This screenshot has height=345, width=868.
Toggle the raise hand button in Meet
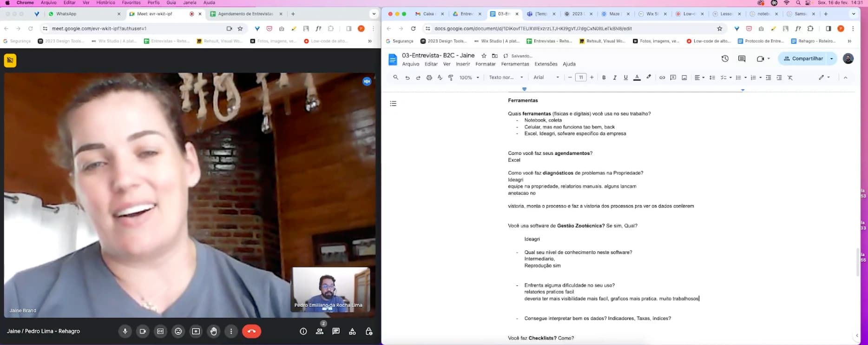click(213, 331)
